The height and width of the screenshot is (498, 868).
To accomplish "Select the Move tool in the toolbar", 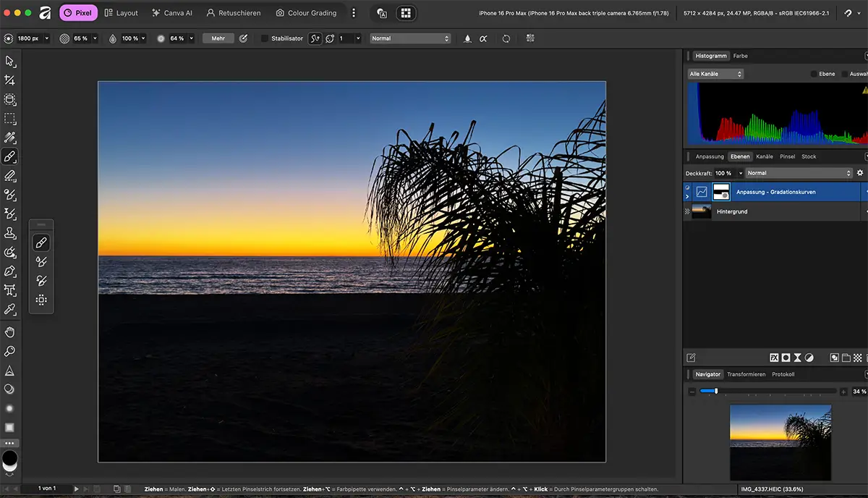I will [10, 62].
